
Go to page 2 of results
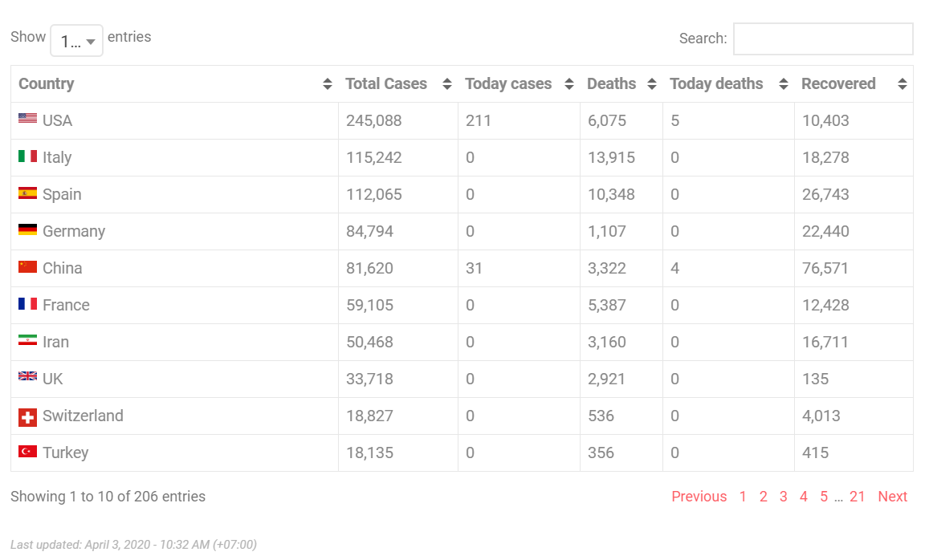coord(763,497)
